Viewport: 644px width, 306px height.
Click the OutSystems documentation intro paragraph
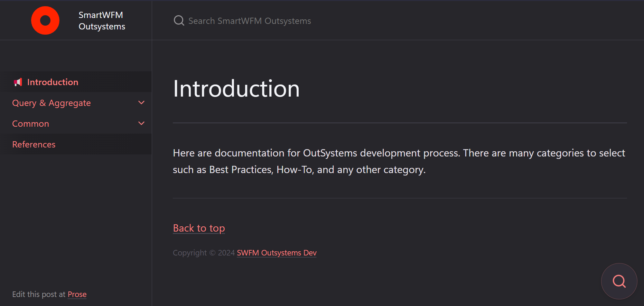coord(399,161)
